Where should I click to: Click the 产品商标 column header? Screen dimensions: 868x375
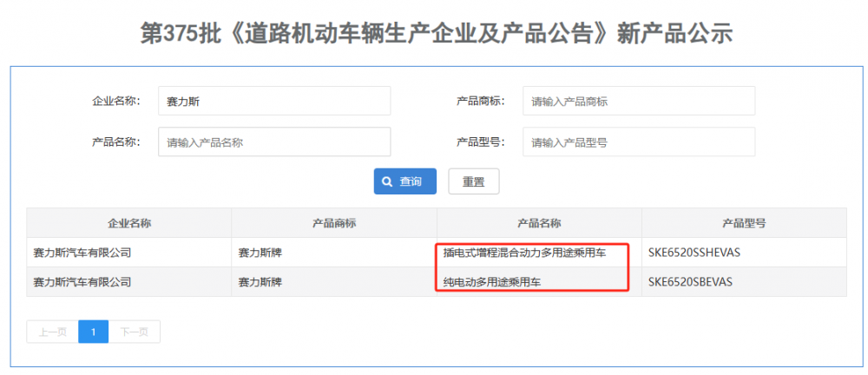(334, 223)
